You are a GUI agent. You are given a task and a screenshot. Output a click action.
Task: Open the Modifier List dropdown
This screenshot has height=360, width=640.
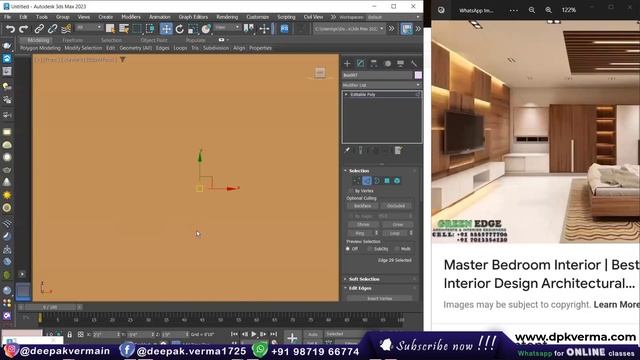(381, 85)
